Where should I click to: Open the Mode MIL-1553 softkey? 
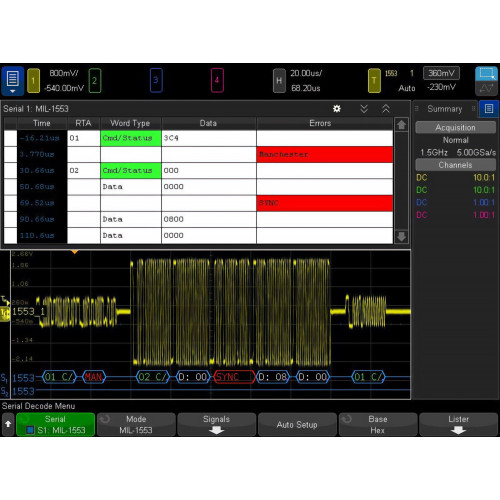click(136, 424)
